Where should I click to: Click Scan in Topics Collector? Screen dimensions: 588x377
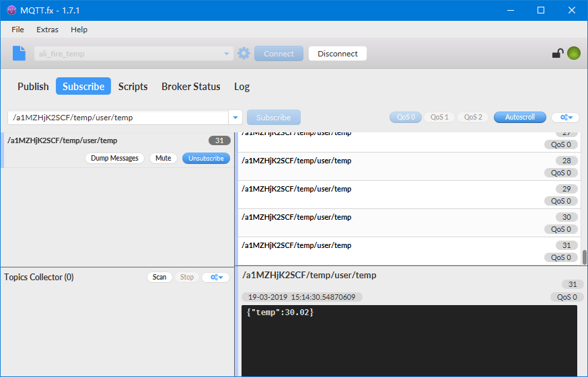click(159, 277)
